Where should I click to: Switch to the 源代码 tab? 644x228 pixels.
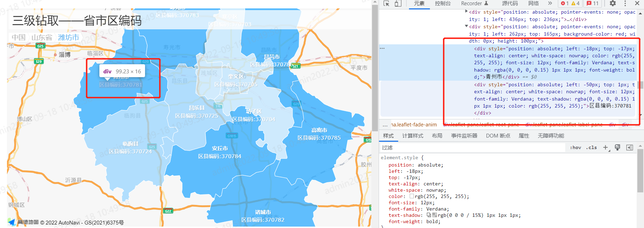coord(510,3)
